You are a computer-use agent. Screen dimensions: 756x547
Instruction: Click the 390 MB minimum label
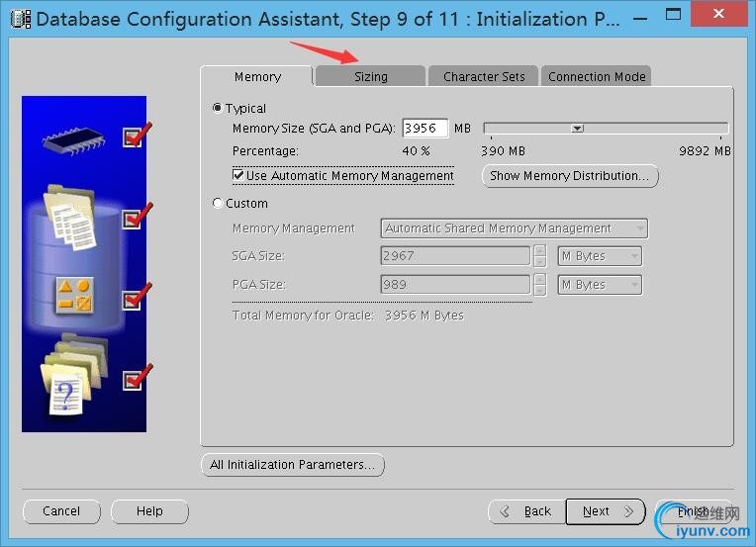pos(503,151)
